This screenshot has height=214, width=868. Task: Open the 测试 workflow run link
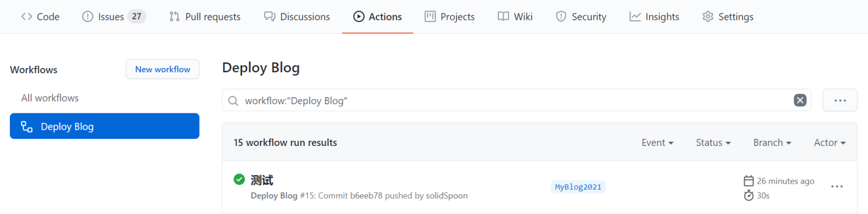pos(262,180)
